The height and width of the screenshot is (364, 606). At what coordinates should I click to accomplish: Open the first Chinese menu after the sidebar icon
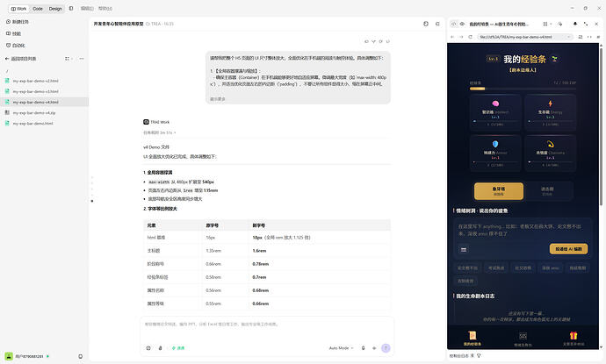(x=87, y=9)
